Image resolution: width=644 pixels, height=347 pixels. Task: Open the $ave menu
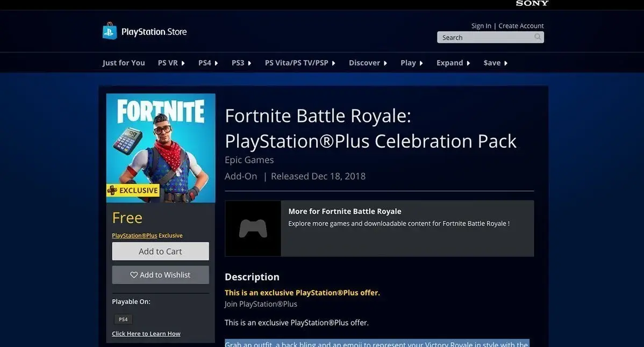point(495,63)
